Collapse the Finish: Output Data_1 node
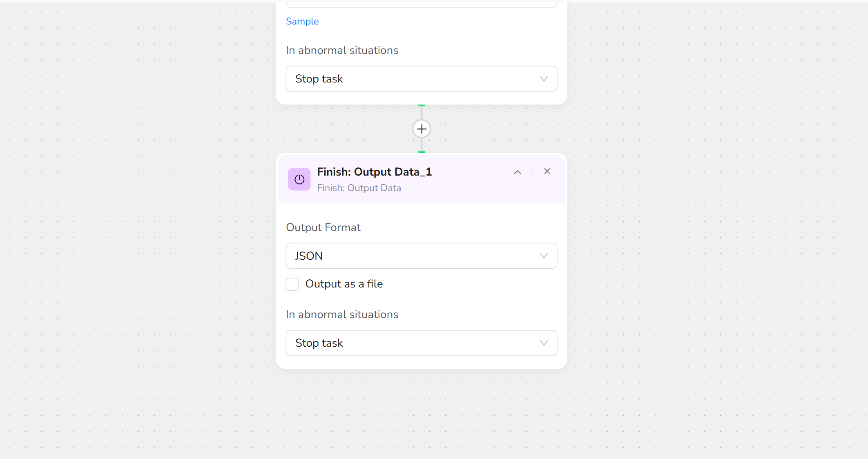This screenshot has width=868, height=459. (x=518, y=172)
